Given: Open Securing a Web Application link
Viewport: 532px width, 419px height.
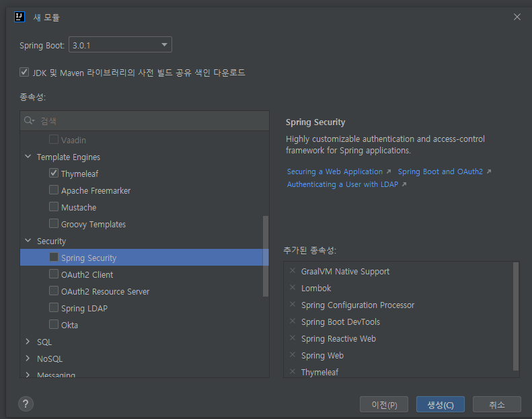Looking at the screenshot, I should [335, 172].
